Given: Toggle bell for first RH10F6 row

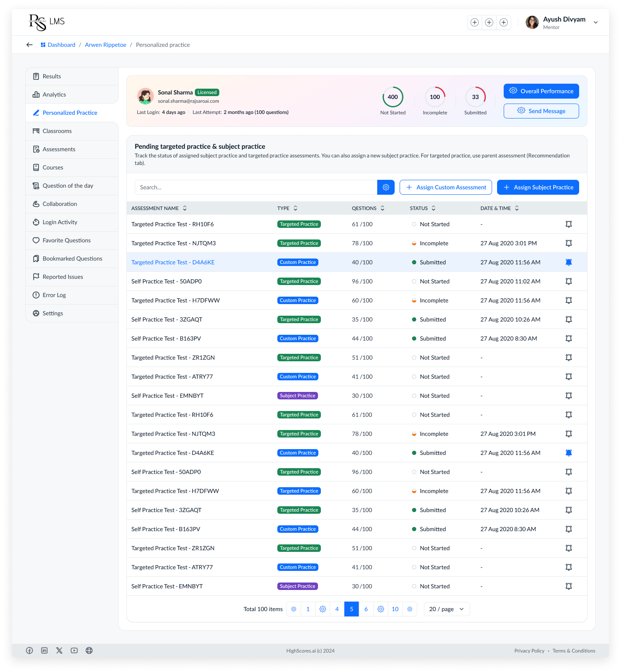Looking at the screenshot, I should point(569,224).
